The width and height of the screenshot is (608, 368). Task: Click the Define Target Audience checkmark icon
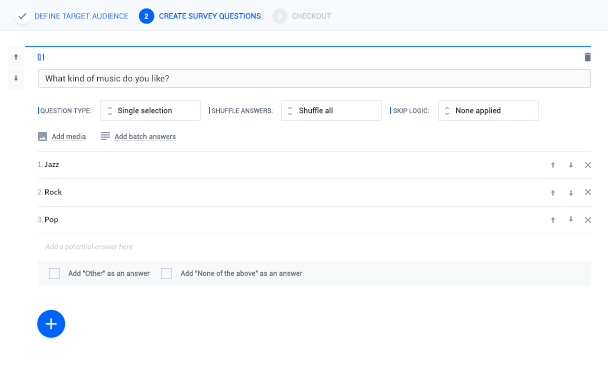click(22, 16)
